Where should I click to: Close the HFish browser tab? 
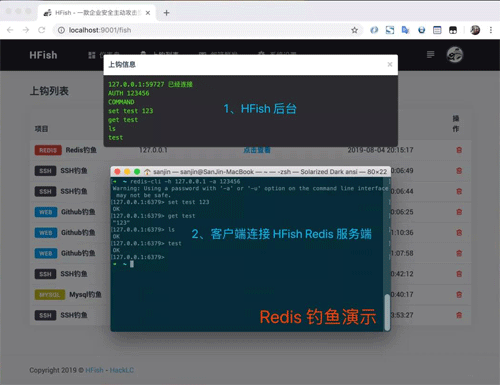(148, 13)
